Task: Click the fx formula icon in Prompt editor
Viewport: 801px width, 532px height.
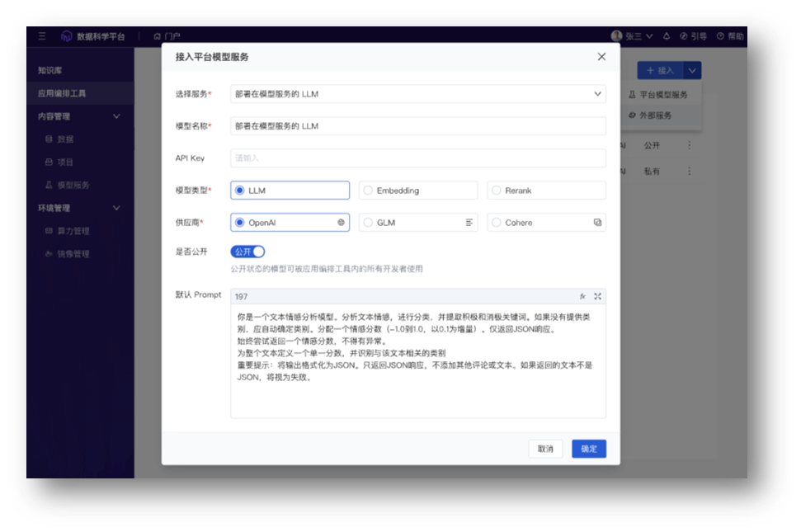Action: click(x=582, y=297)
